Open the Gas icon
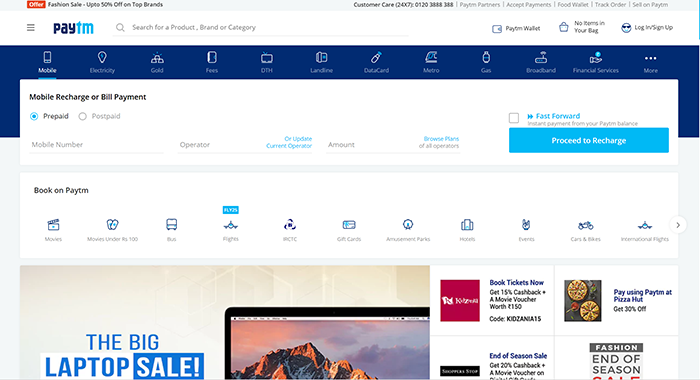Screen dimensions: 700x380 click(x=486, y=58)
